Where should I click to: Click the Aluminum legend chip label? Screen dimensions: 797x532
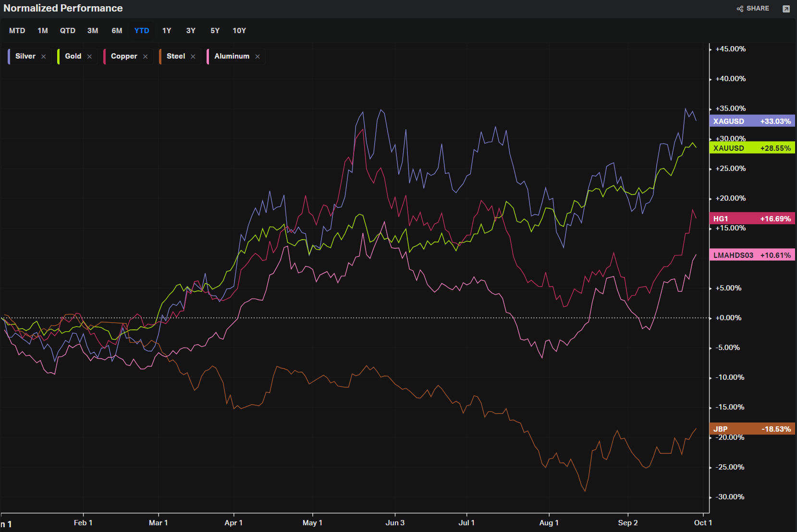[x=232, y=56]
